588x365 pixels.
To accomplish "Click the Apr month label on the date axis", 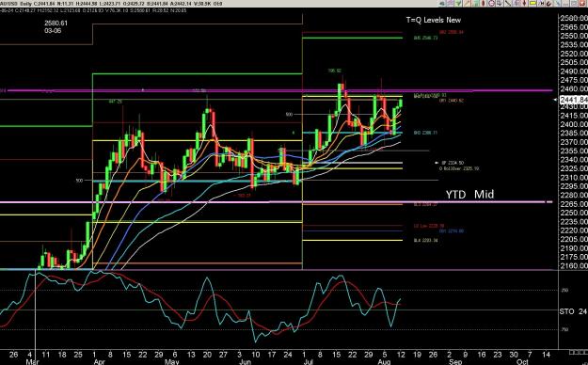I will pyautogui.click(x=99, y=361).
